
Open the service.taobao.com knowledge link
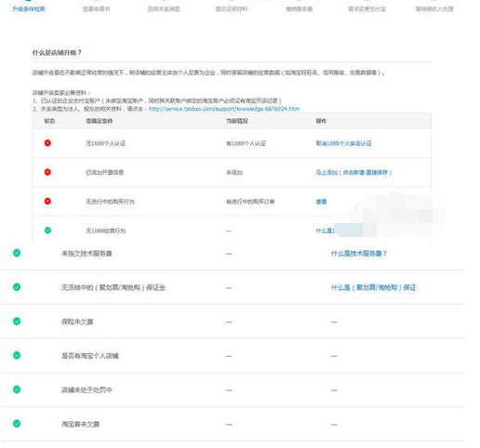pyautogui.click(x=224, y=109)
